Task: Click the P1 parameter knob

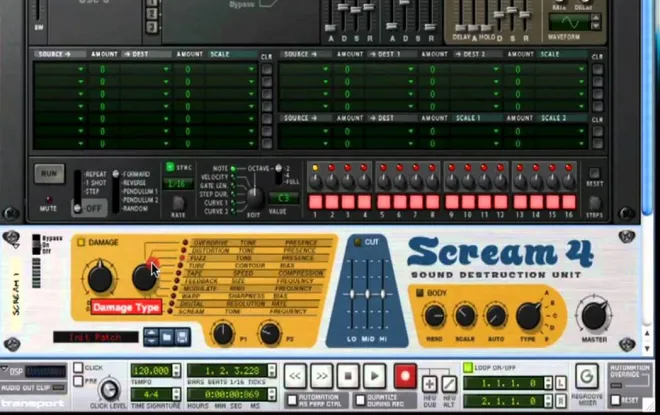Action: [x=223, y=333]
